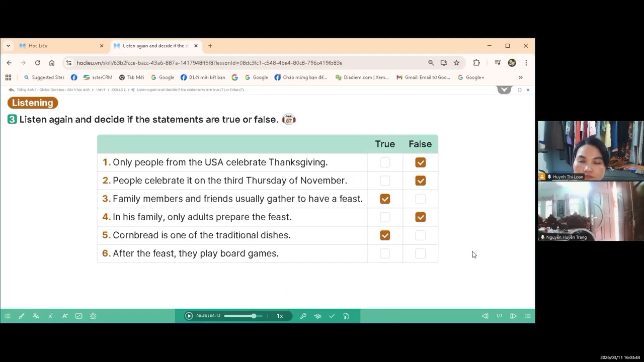This screenshot has width=644, height=362.
Task: Play the Track 67 headphone audio icon
Action: point(288,120)
